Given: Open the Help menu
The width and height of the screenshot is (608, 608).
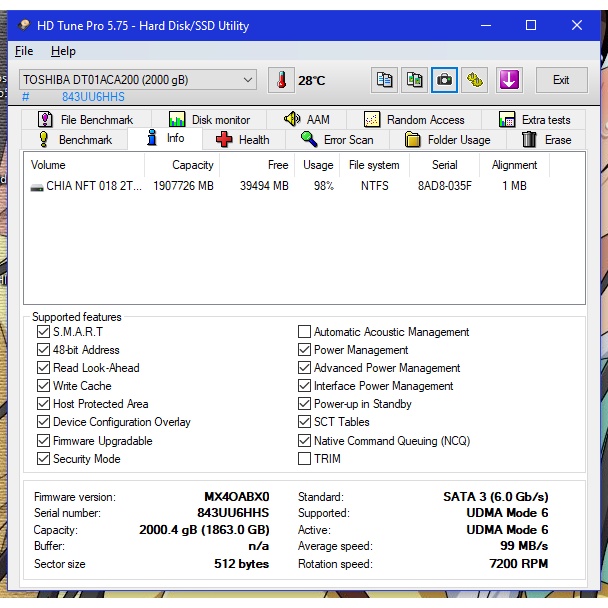Looking at the screenshot, I should 63,51.
